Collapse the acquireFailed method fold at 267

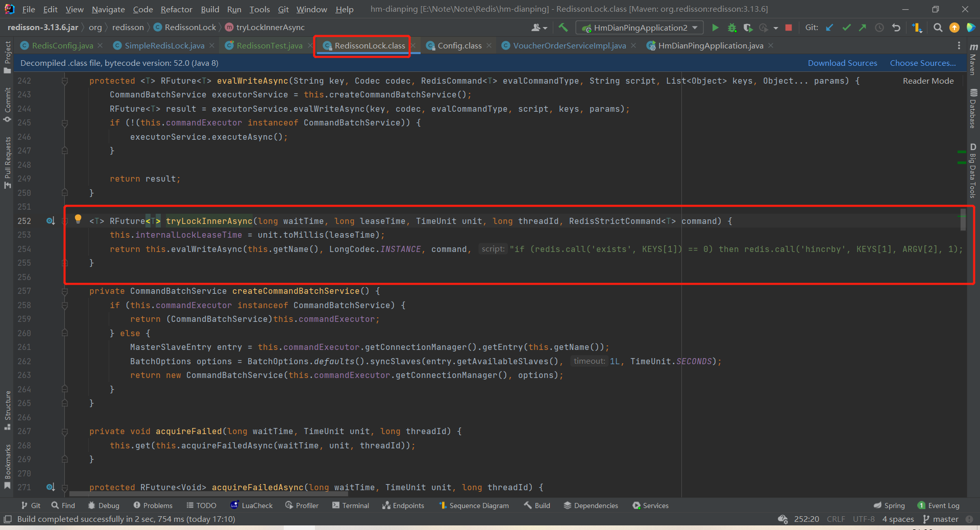[65, 432]
